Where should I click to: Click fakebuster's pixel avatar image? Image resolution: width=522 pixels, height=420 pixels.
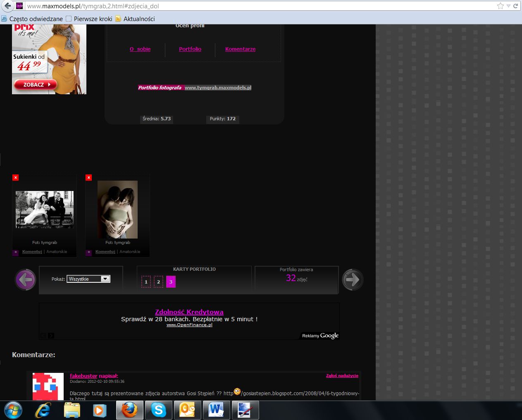tap(48, 387)
